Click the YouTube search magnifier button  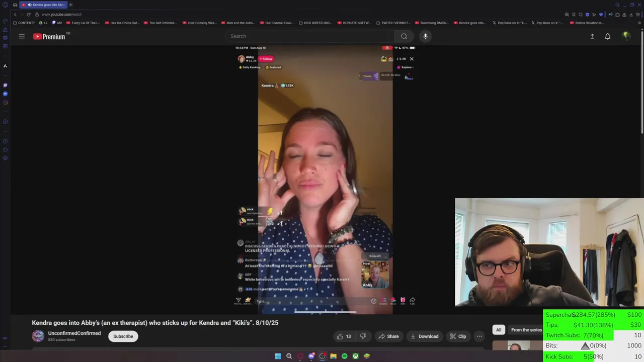(x=404, y=36)
